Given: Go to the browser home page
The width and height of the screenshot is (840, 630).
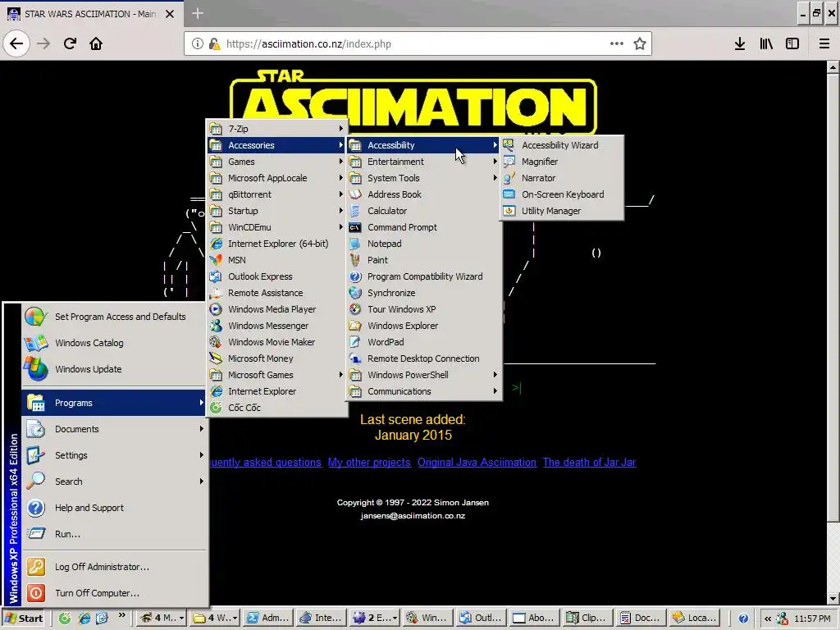Looking at the screenshot, I should pyautogui.click(x=96, y=43).
